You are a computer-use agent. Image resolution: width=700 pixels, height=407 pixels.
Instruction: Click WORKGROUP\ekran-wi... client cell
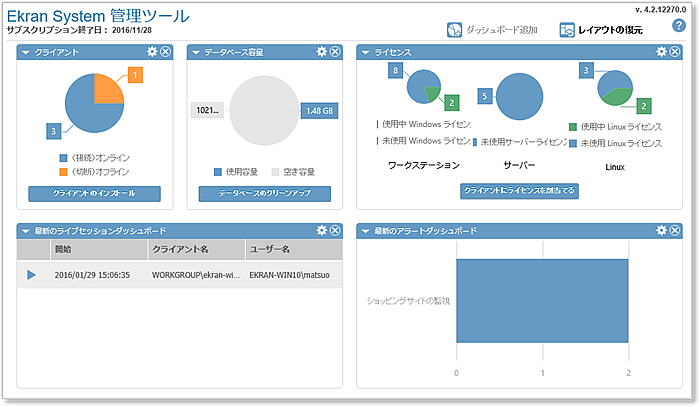click(196, 275)
